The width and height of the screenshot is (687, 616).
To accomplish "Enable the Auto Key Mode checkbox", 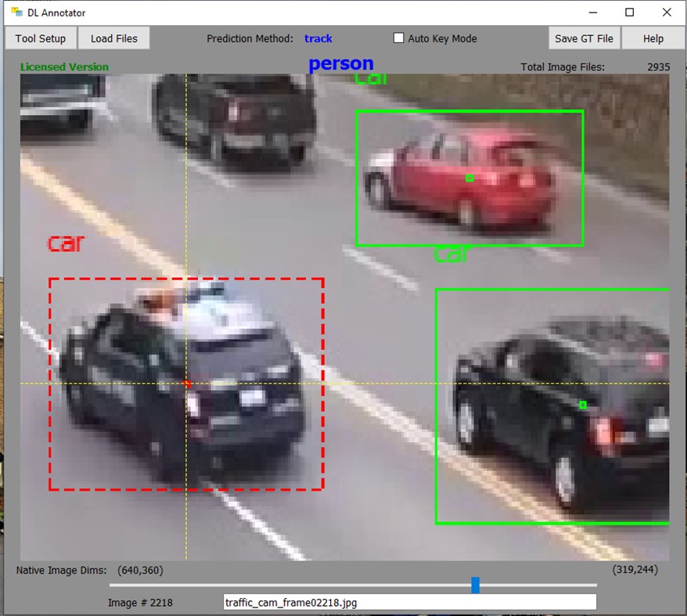I will 398,38.
